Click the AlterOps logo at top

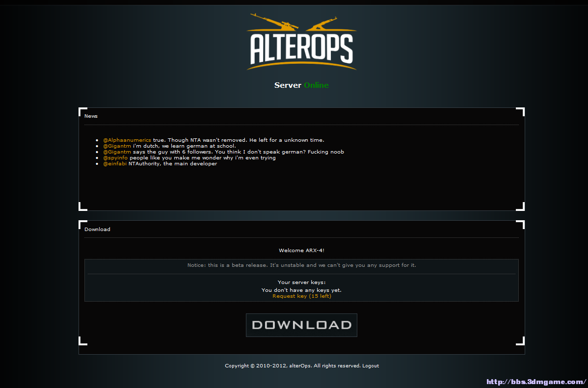pyautogui.click(x=301, y=41)
